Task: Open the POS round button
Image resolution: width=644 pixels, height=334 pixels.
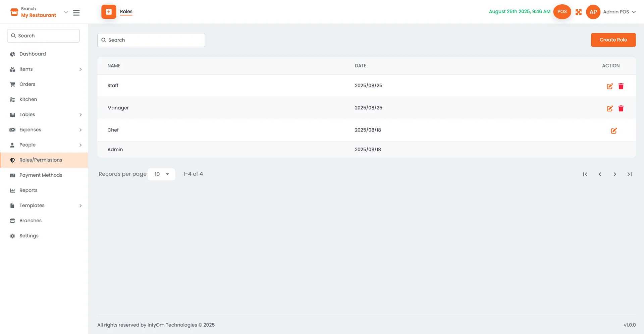Action: pos(562,12)
